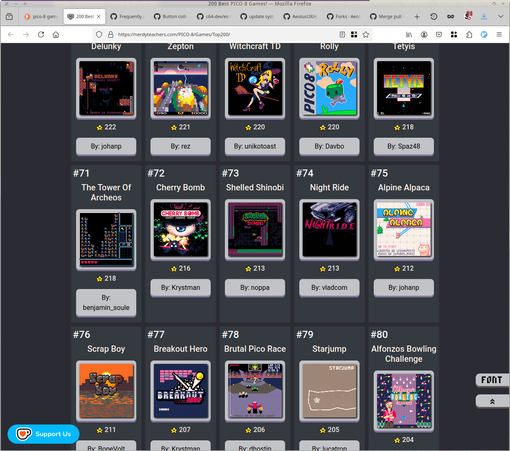Reload the current page
Screen dimensions: 510x451
click(41, 34)
